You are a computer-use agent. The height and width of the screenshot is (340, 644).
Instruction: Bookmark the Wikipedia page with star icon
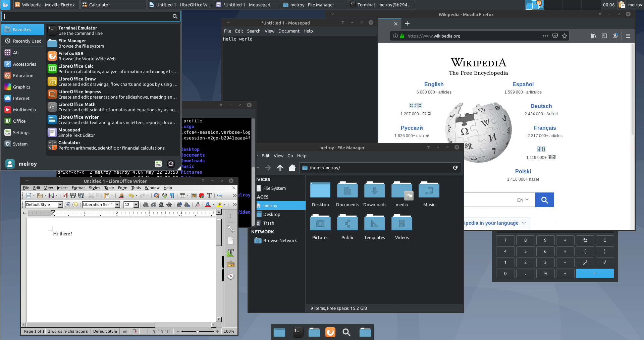pos(565,36)
